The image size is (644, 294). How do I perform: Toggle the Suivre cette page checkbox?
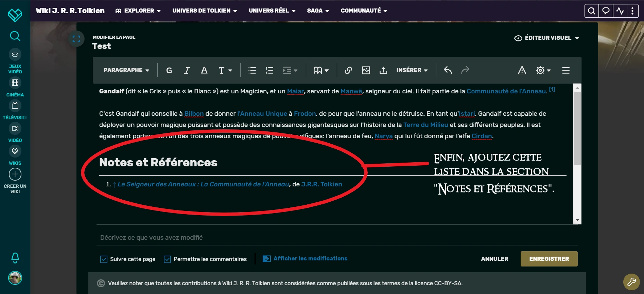pyautogui.click(x=104, y=259)
